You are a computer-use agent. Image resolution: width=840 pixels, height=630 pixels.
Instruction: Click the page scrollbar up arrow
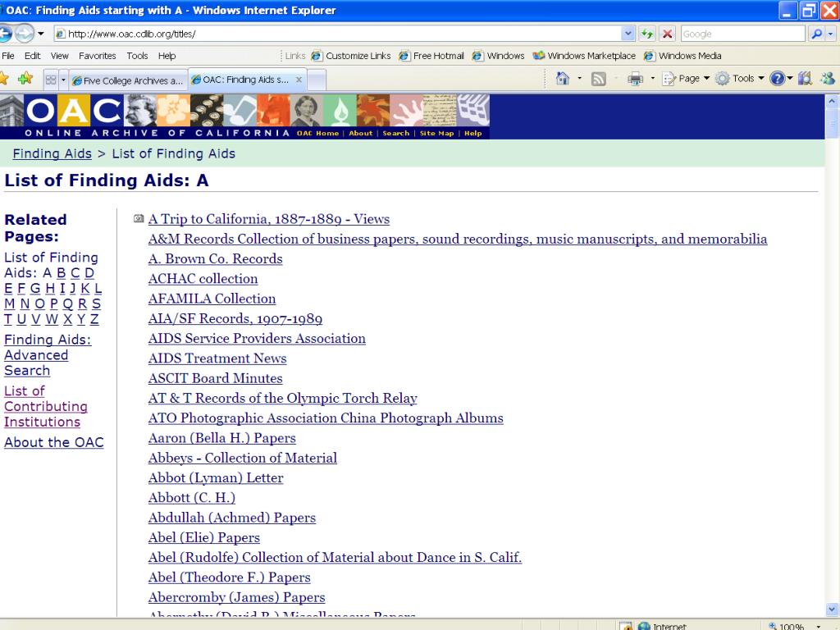832,101
